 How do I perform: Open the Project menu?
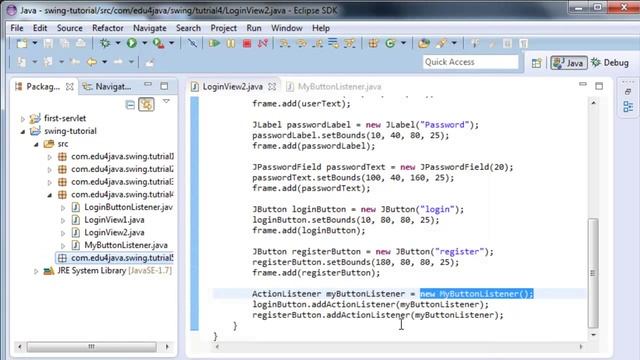click(223, 28)
